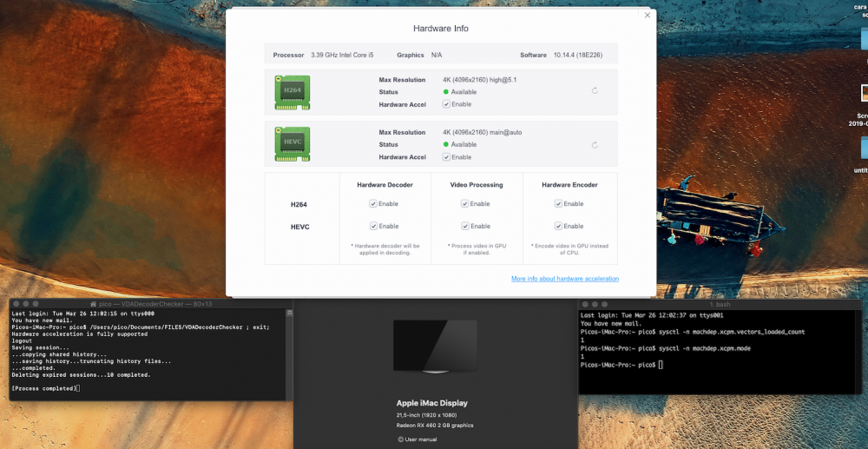
Task: Click the 'Hardware Decoder' column header
Action: pyautogui.click(x=385, y=185)
